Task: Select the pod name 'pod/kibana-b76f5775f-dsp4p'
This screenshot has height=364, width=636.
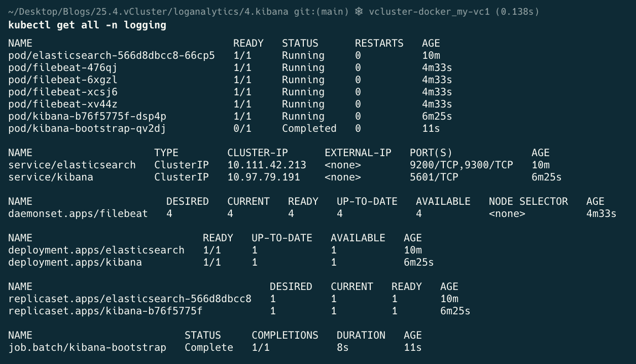Action: [x=87, y=116]
